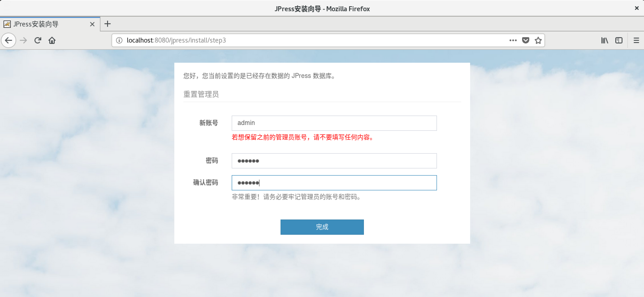
Task: Open the page actions menu
Action: tap(513, 40)
